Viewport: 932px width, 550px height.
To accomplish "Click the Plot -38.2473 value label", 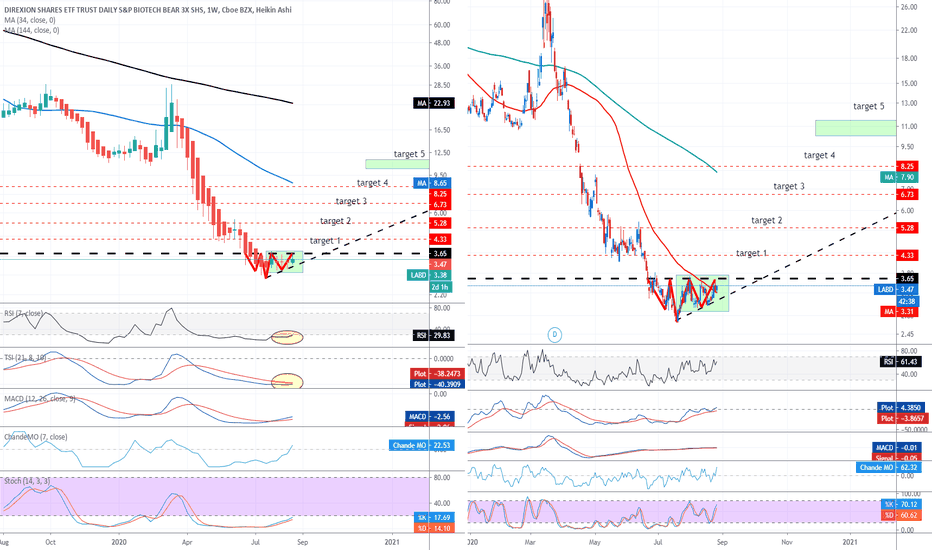I will click(437, 374).
